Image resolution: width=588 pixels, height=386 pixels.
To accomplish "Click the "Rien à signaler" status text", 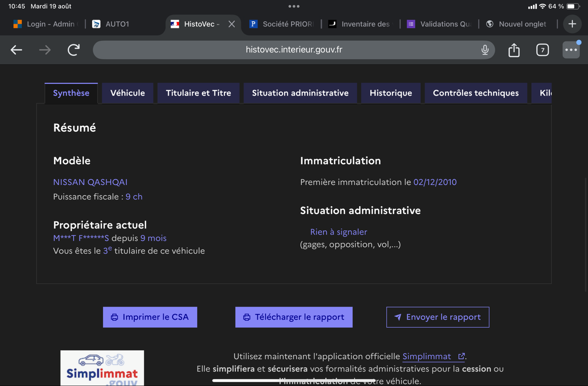I will click(339, 232).
